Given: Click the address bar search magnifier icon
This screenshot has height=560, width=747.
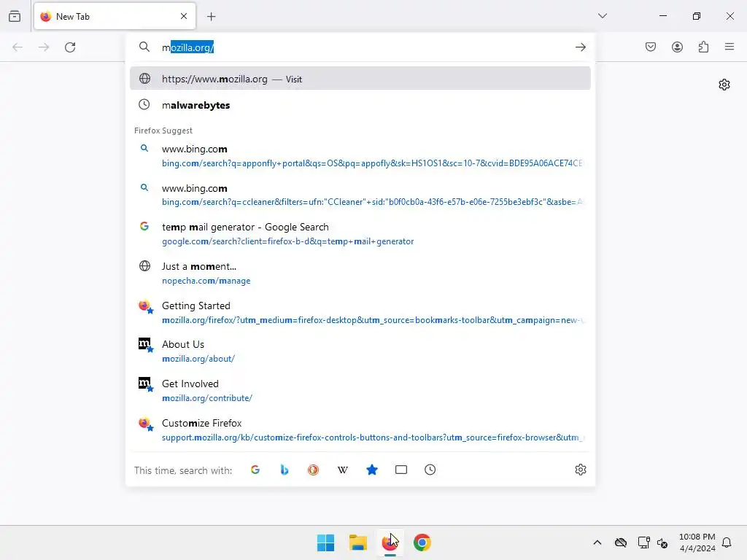Looking at the screenshot, I should [x=144, y=47].
